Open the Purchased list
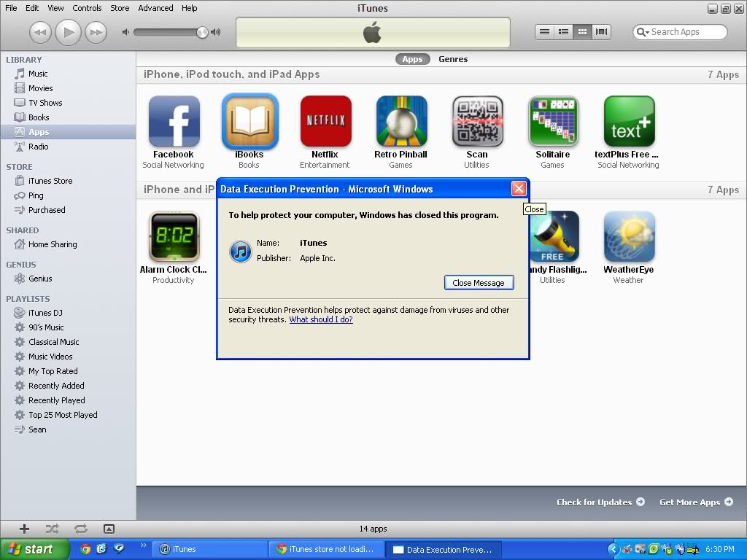Image resolution: width=747 pixels, height=560 pixels. click(x=46, y=210)
